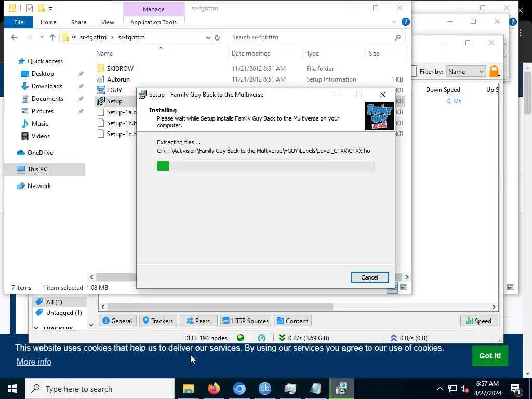Open the Application Tools tab
Image resolution: width=532 pixels, height=399 pixels.
153,22
